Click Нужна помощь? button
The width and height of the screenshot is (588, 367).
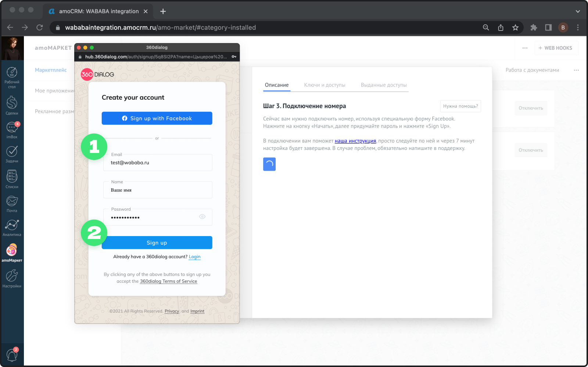coord(460,106)
